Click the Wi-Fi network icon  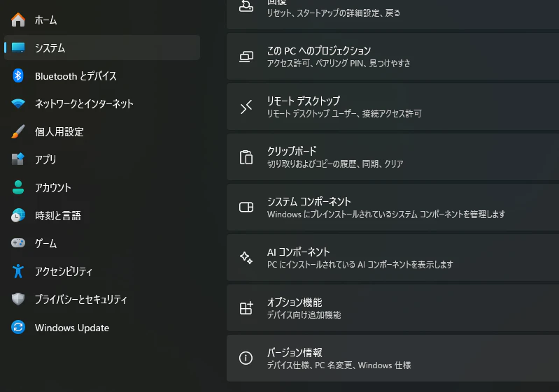[17, 103]
